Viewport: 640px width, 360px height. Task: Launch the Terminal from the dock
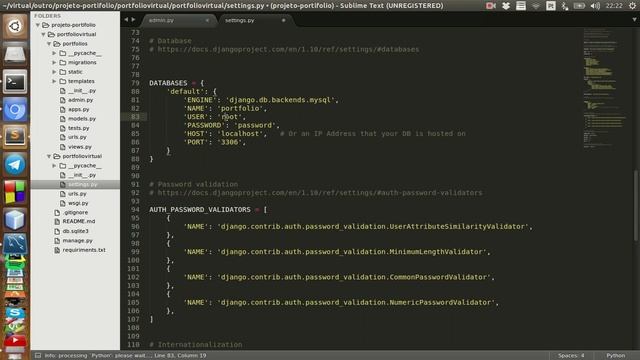click(15, 82)
